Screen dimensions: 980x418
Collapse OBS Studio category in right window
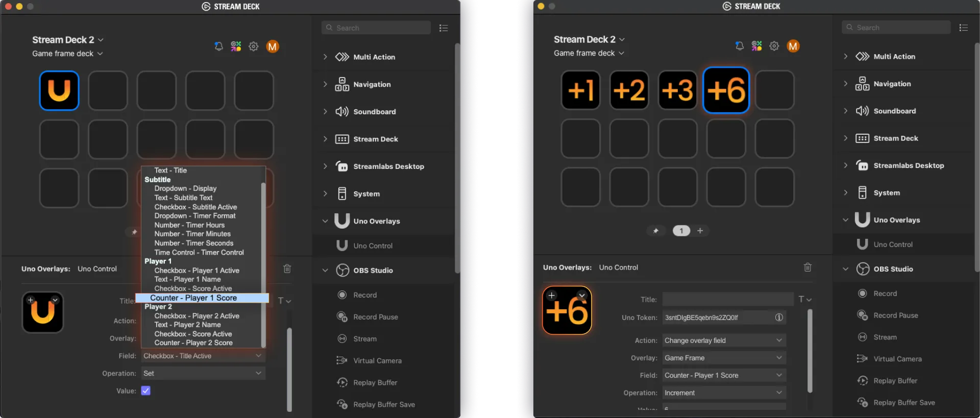[845, 269]
